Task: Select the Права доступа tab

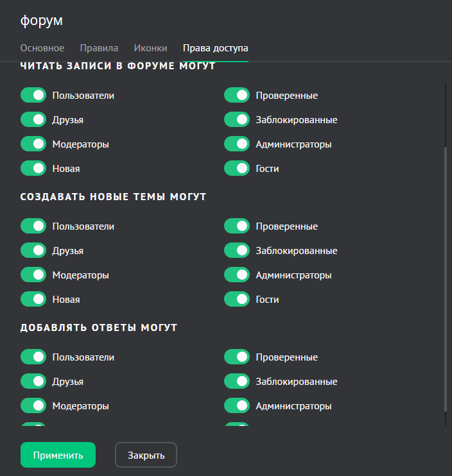Action: 215,48
